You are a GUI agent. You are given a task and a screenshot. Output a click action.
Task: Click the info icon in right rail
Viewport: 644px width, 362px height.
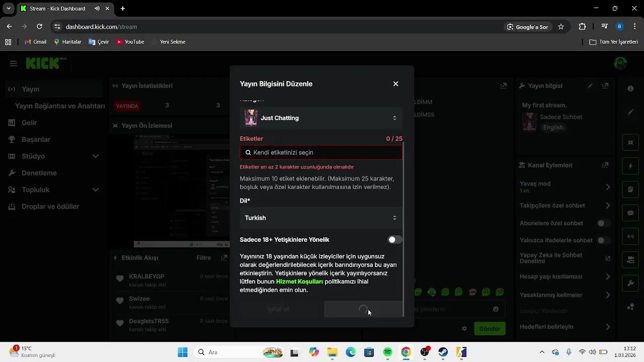tap(630, 88)
